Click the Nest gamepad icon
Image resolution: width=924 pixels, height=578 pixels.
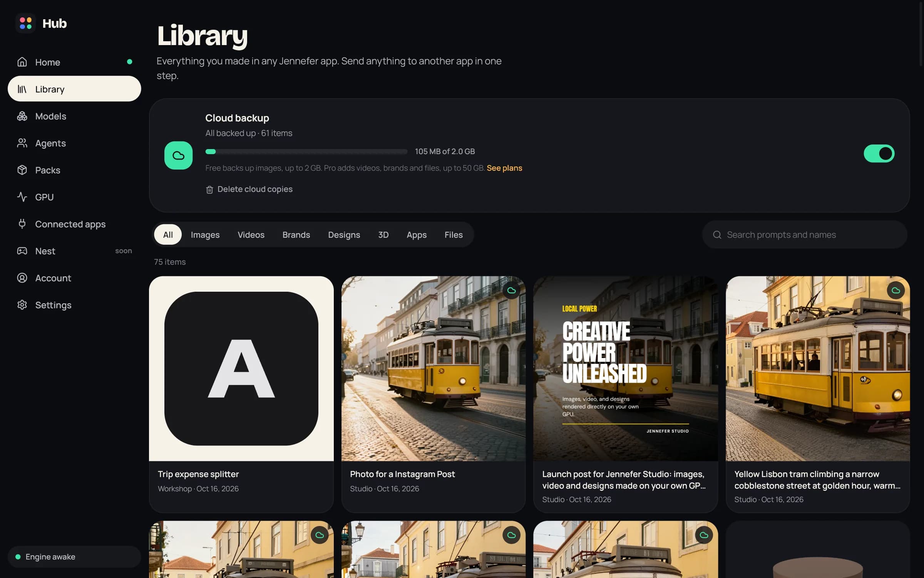(x=22, y=251)
